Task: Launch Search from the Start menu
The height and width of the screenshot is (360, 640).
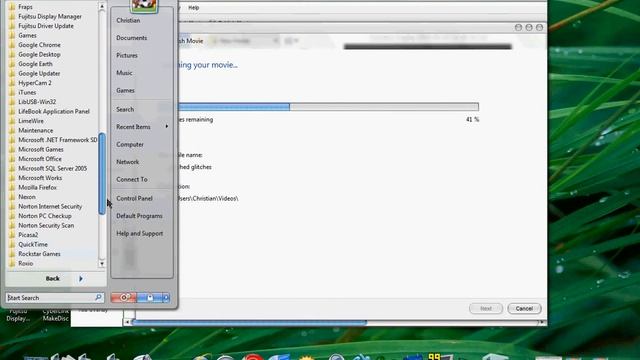Action: (125, 109)
